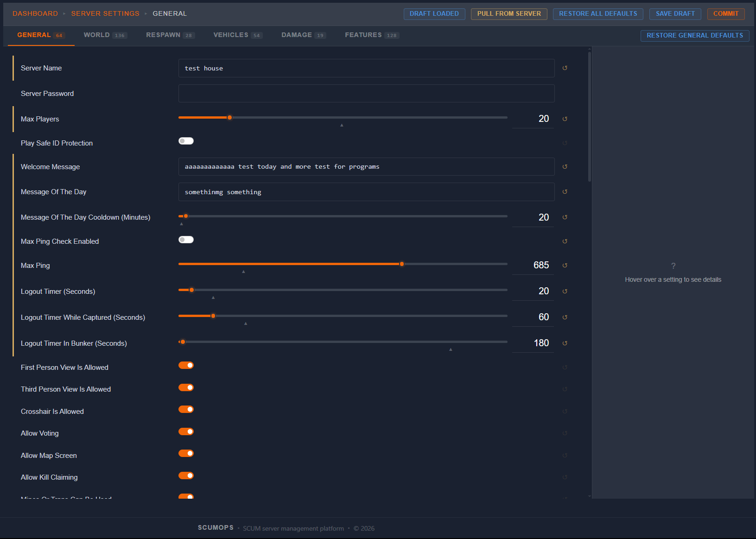Enable Max Ping Check
The width and height of the screenshot is (756, 539).
[186, 240]
